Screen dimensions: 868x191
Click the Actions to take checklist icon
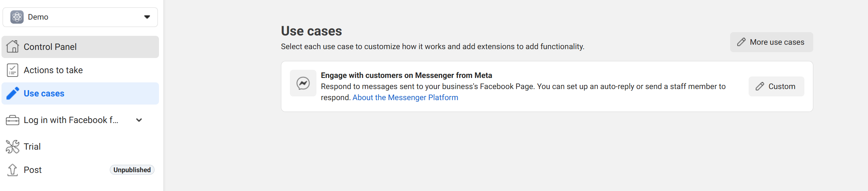tap(13, 70)
